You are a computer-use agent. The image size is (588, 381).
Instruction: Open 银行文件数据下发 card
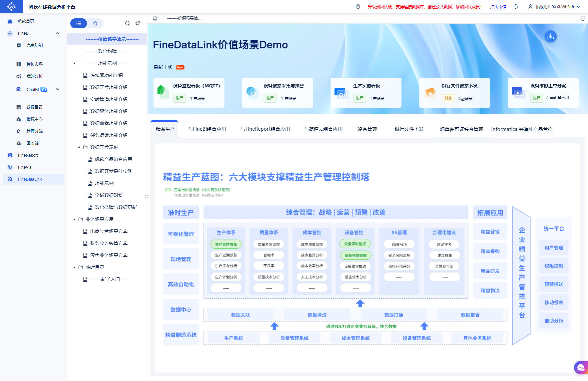pos(454,93)
